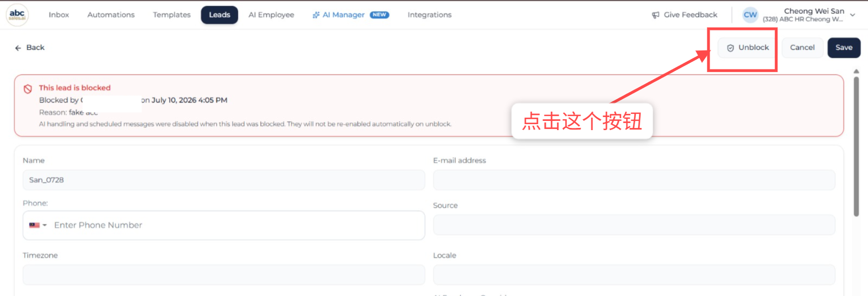Click the NEW badge beside AI Manager

(380, 15)
